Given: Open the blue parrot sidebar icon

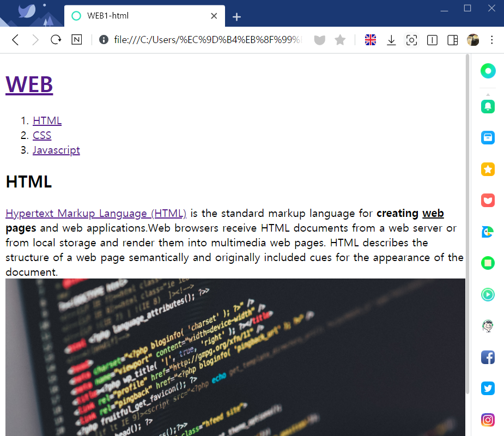Looking at the screenshot, I should (488, 232).
